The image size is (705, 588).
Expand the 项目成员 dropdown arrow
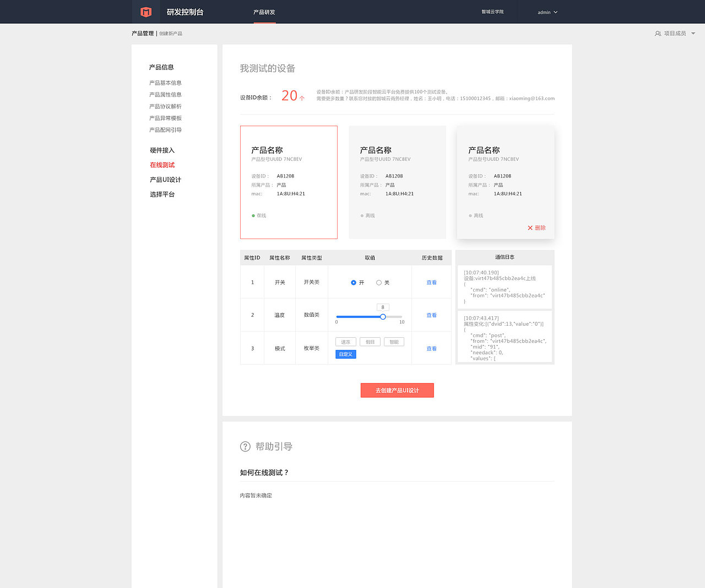693,34
